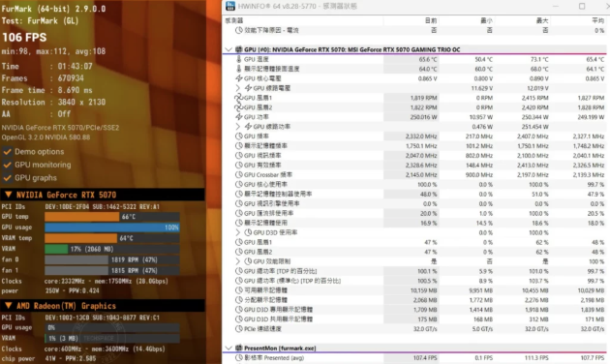
Task: Click the VRAM temp 64°C bar in FurMark
Action: pyautogui.click(x=81, y=238)
